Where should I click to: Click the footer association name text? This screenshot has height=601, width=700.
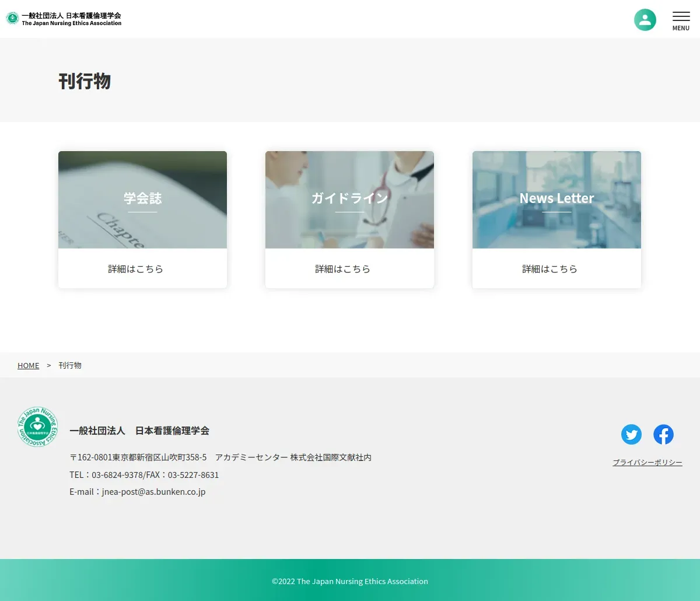point(139,431)
